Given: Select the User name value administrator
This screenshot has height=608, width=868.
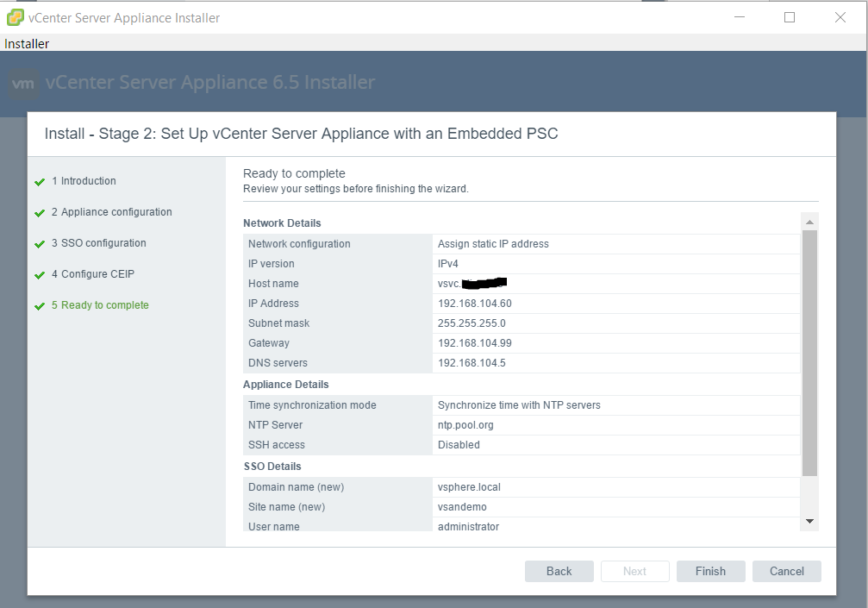Looking at the screenshot, I should point(468,527).
